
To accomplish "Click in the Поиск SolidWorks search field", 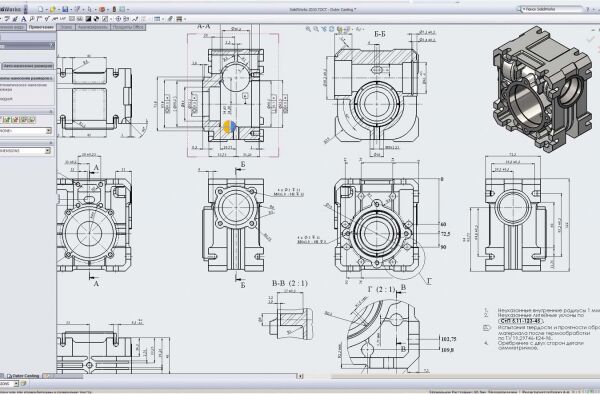I will (552, 9).
